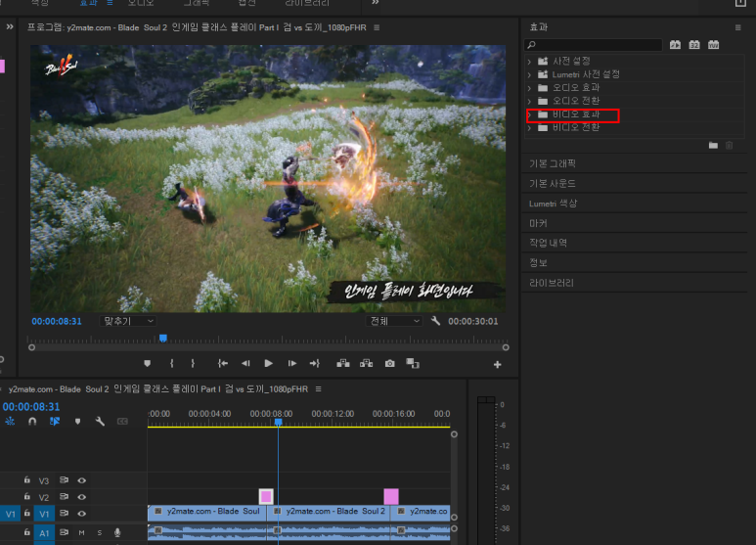Step back one frame in the program monitor
Screen dimensions: 756x545
[x=245, y=364]
